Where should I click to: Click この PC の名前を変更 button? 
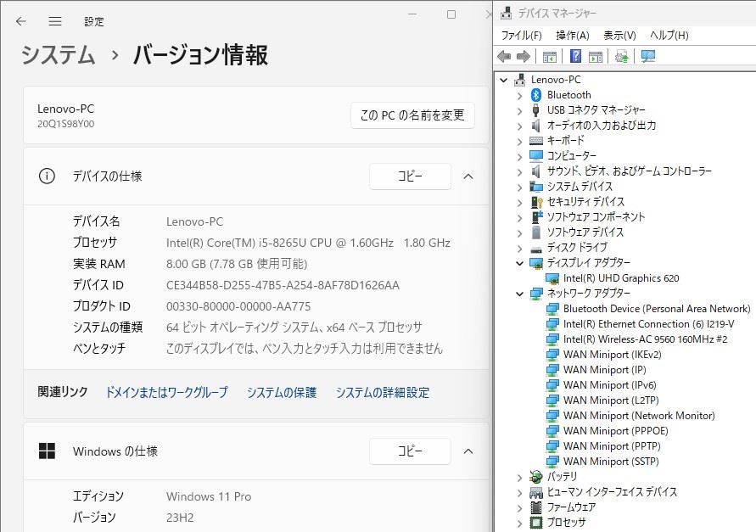click(412, 115)
